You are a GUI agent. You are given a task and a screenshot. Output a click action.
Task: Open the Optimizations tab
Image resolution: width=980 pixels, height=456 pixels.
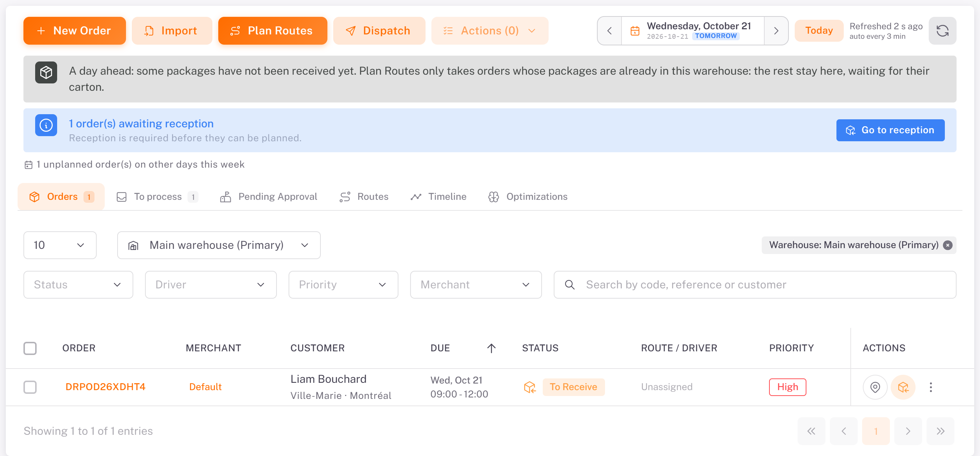coord(528,196)
